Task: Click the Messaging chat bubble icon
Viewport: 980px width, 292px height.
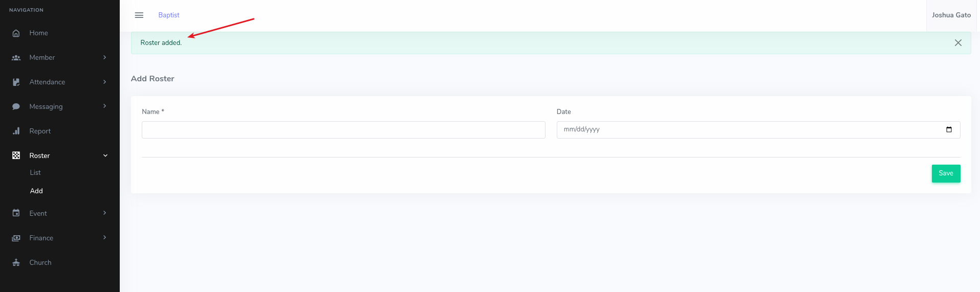Action: (16, 107)
